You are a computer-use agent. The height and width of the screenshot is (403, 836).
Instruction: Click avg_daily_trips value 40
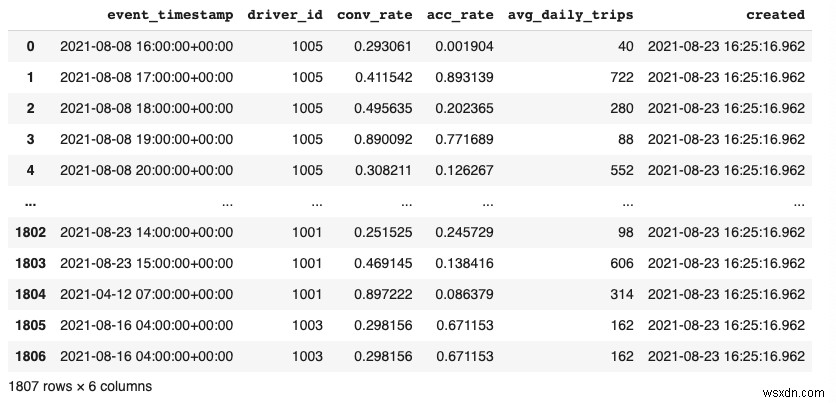tap(625, 46)
